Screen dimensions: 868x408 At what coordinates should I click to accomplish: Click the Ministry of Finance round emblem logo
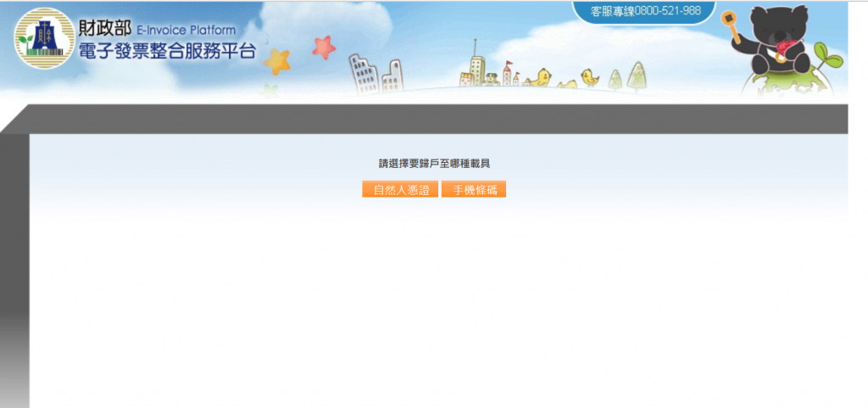coord(45,37)
